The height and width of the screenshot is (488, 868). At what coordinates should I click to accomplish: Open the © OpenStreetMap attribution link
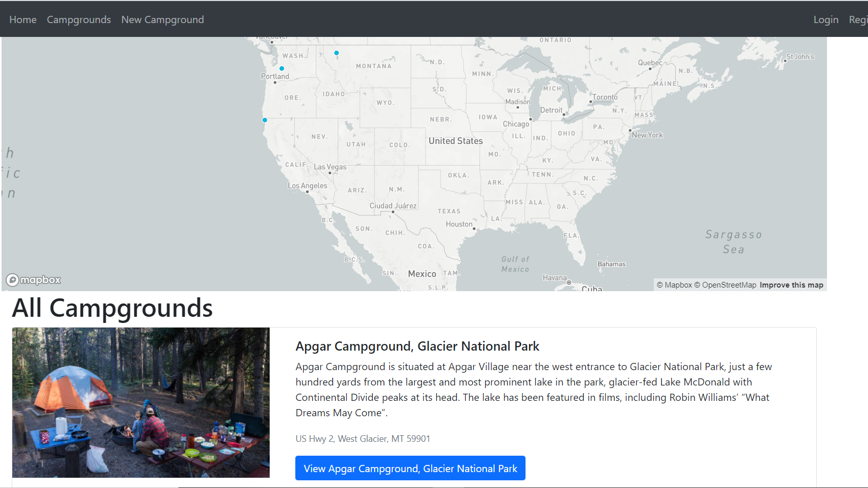(x=725, y=285)
